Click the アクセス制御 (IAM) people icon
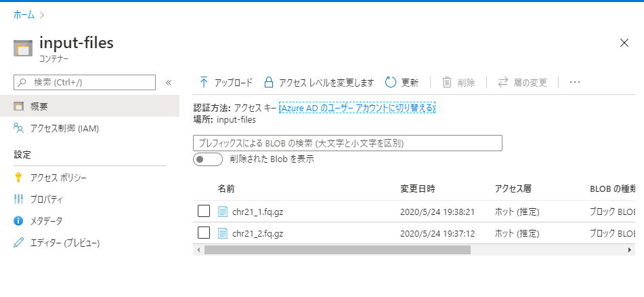 [x=18, y=128]
